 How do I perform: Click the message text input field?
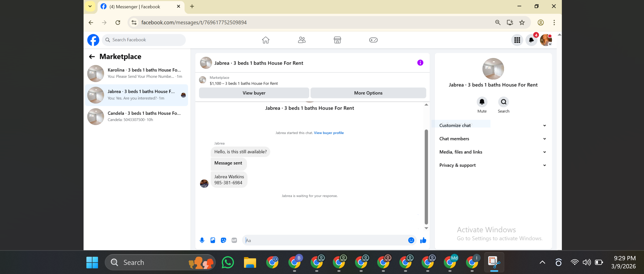(325, 240)
